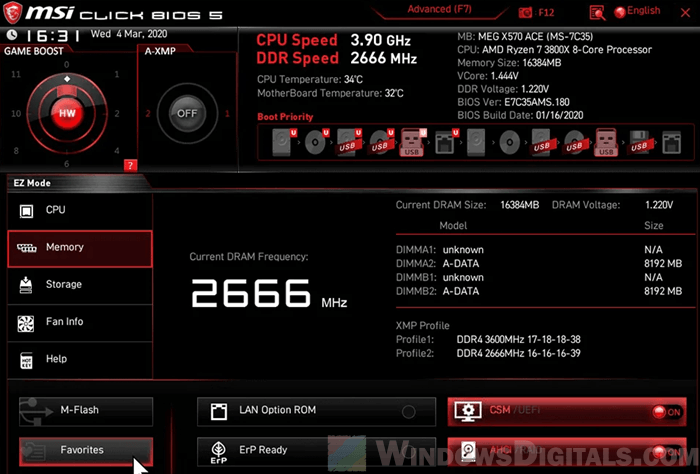Screen dimensions: 700x474
Task: Open the Fan Info section via its fan icon
Action: pos(25,323)
